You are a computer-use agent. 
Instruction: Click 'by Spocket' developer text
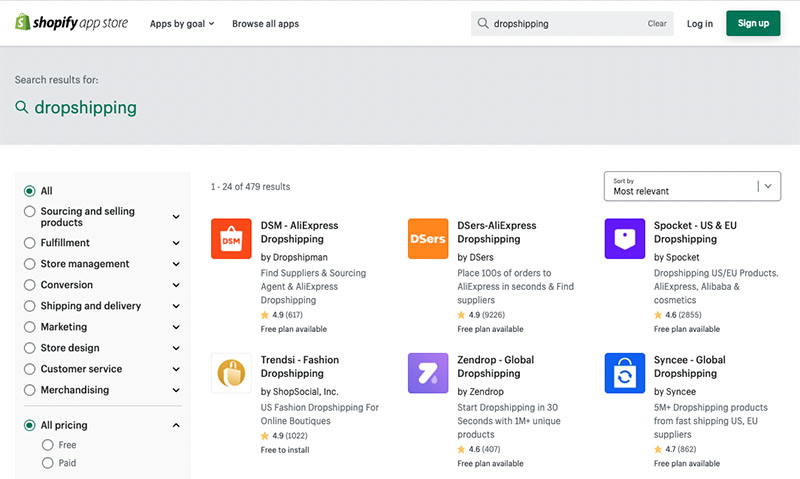point(677,257)
